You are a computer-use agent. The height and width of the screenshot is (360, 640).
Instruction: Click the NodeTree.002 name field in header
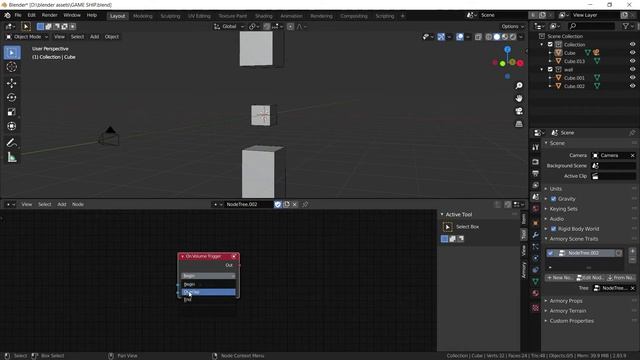(249, 204)
